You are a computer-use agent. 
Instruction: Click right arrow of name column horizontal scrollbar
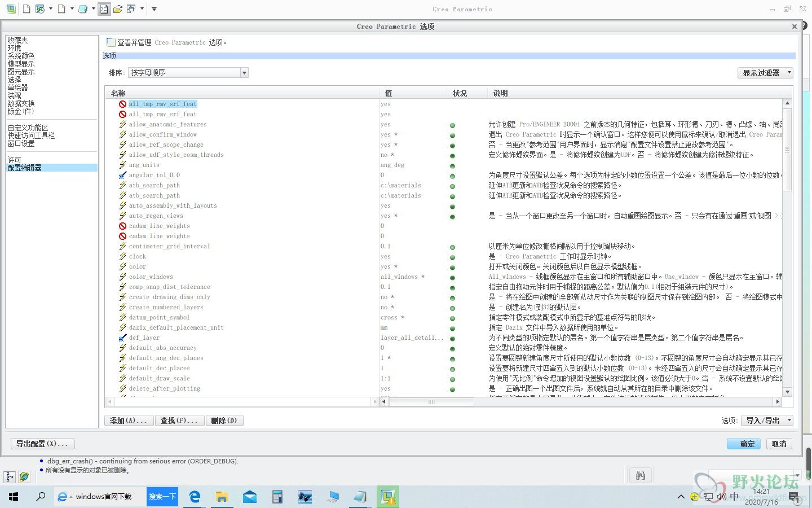click(375, 402)
